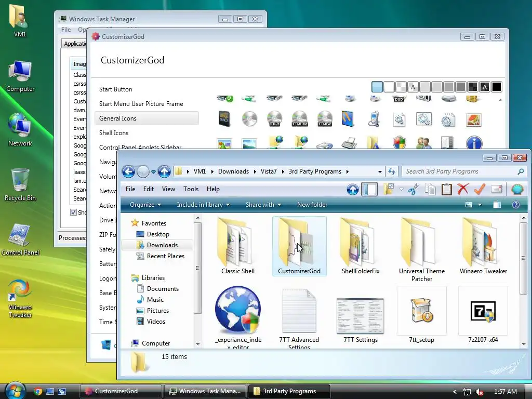The image size is (532, 399).
Task: Click the red X Delete toolbar icon
Action: coord(463,189)
